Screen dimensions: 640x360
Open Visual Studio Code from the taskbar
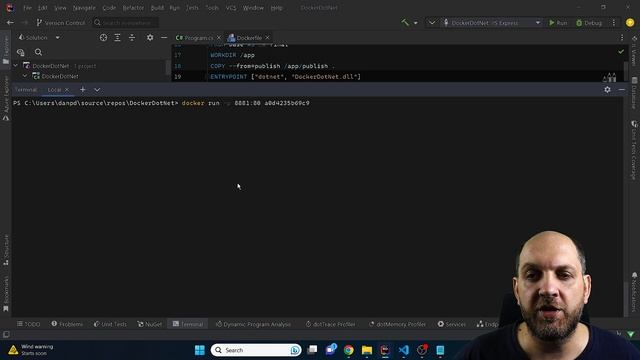pos(404,350)
